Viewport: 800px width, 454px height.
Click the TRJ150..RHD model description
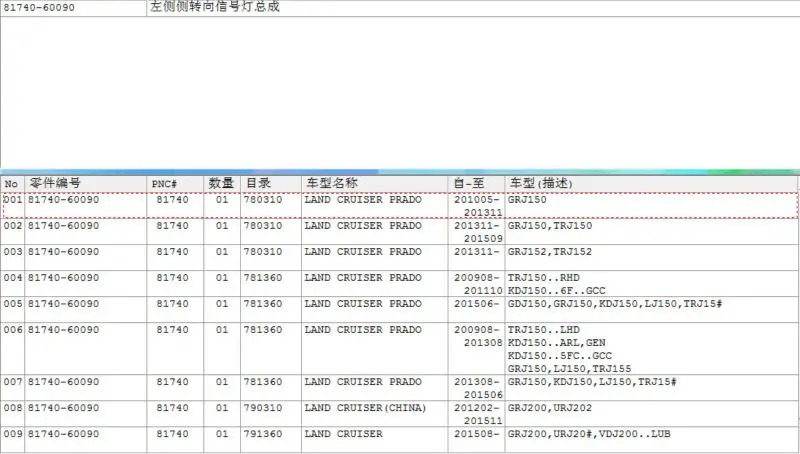coord(544,278)
